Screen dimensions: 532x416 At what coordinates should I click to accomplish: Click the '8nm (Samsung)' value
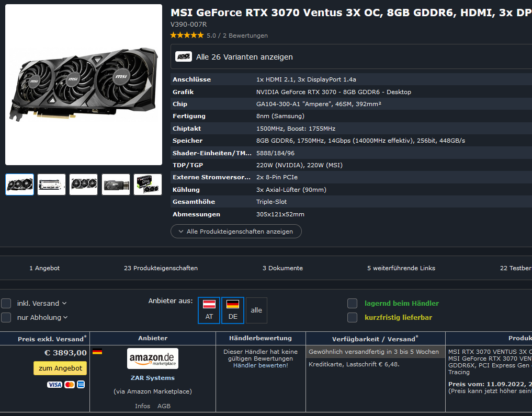(x=280, y=116)
